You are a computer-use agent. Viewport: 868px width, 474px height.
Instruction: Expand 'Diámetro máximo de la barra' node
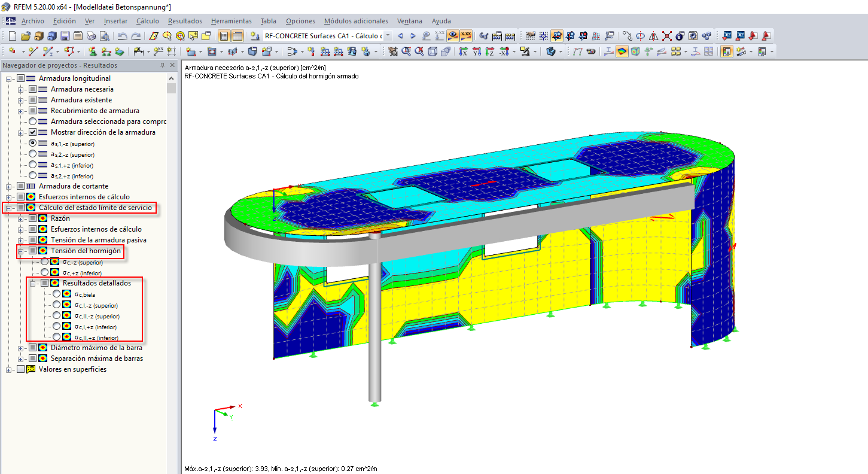21,348
